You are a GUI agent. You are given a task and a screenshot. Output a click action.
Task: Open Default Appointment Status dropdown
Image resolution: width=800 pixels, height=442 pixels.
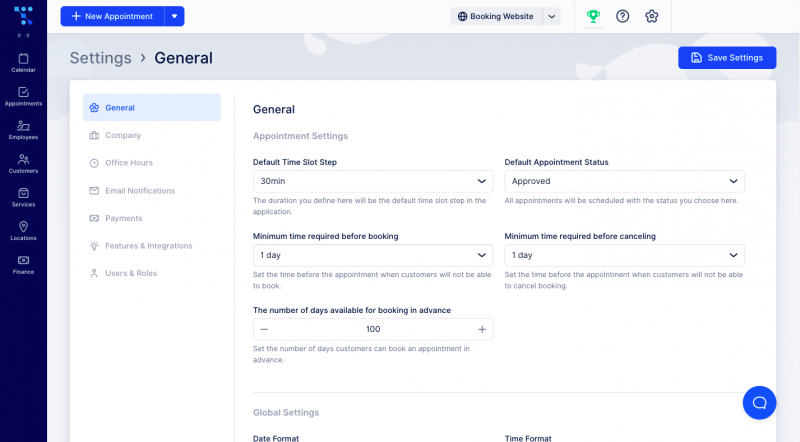pos(624,181)
